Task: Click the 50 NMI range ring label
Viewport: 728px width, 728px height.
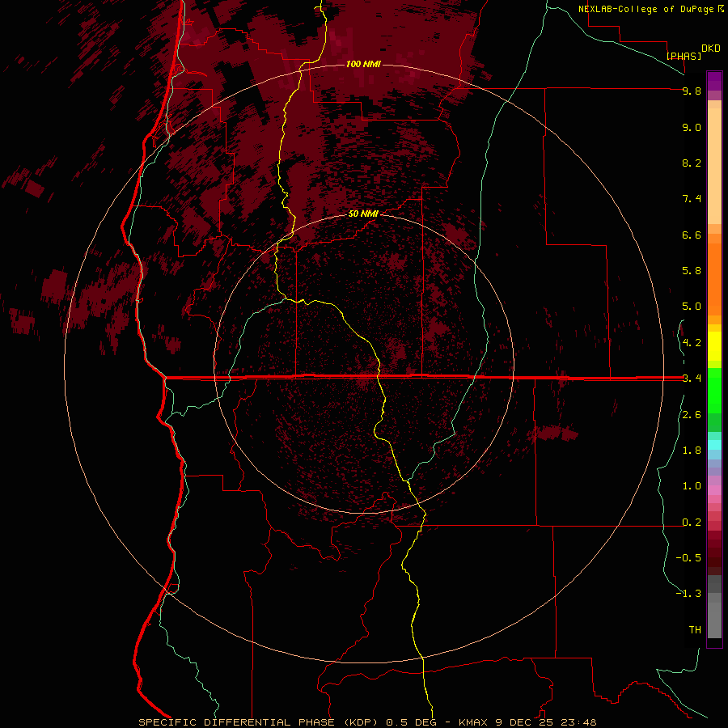Action: pos(363,214)
